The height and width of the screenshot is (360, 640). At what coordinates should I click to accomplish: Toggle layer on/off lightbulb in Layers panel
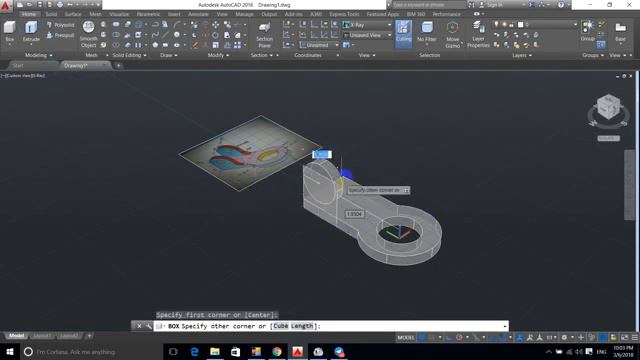[x=496, y=24]
